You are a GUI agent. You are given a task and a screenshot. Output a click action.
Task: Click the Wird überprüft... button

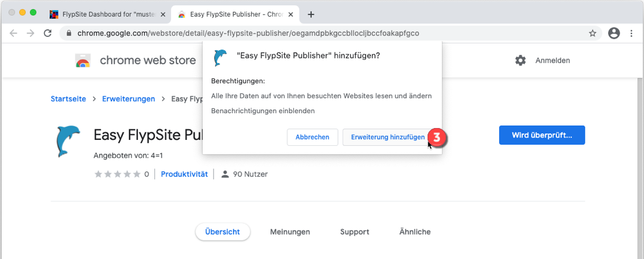click(x=541, y=135)
